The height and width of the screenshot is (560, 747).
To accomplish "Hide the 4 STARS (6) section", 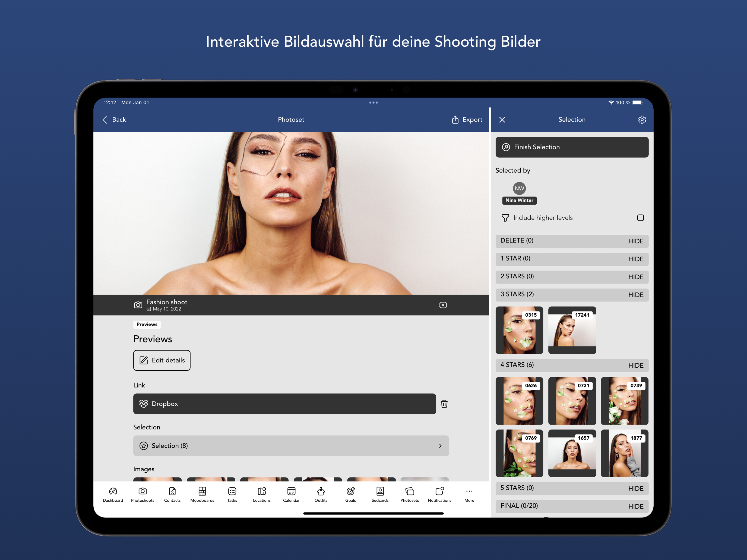I will click(635, 365).
